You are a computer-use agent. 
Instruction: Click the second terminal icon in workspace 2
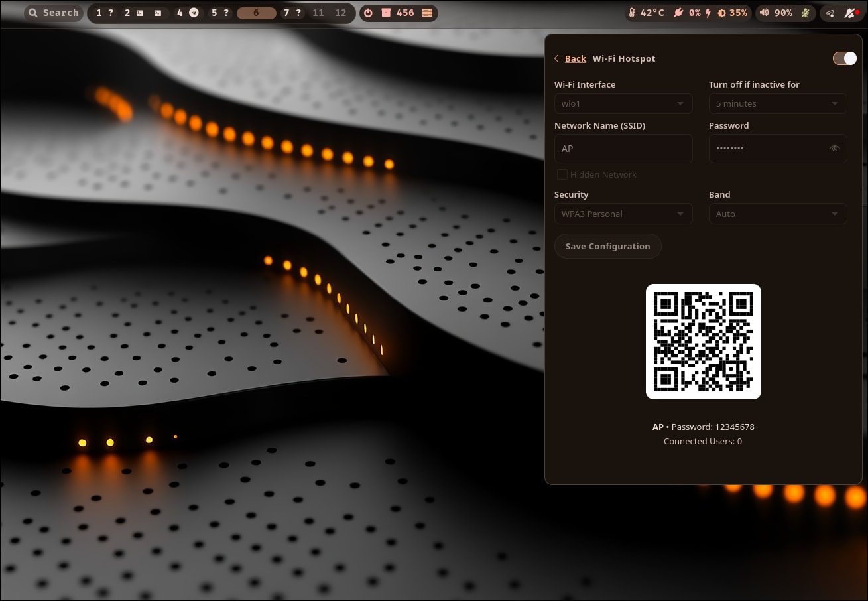[x=157, y=13]
